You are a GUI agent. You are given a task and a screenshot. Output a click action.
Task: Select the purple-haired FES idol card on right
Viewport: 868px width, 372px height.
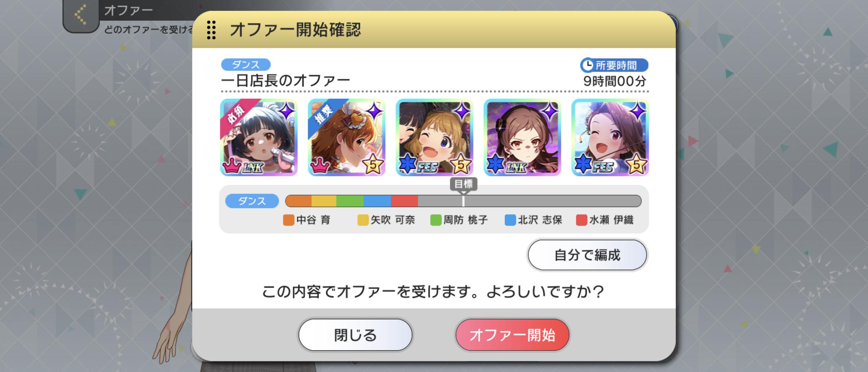coord(610,137)
